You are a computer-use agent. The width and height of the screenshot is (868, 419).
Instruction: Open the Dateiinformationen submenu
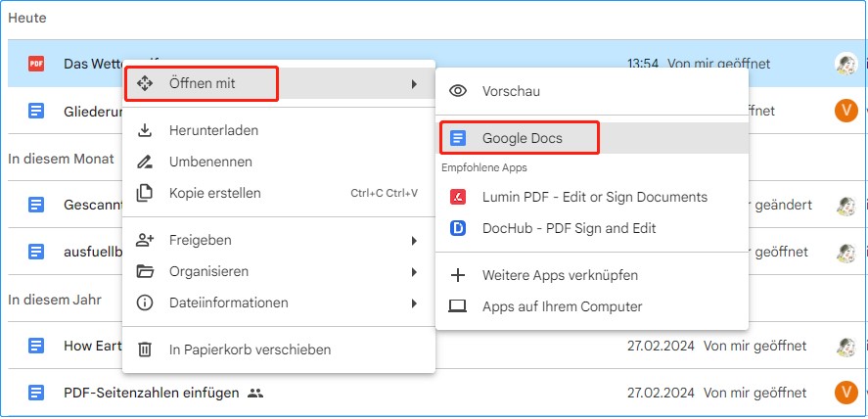(279, 303)
